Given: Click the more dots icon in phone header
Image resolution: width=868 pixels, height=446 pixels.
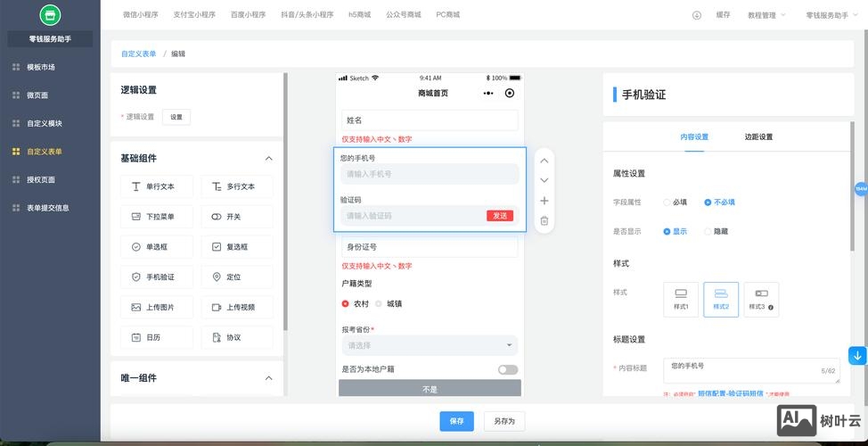Looking at the screenshot, I should 488,93.
